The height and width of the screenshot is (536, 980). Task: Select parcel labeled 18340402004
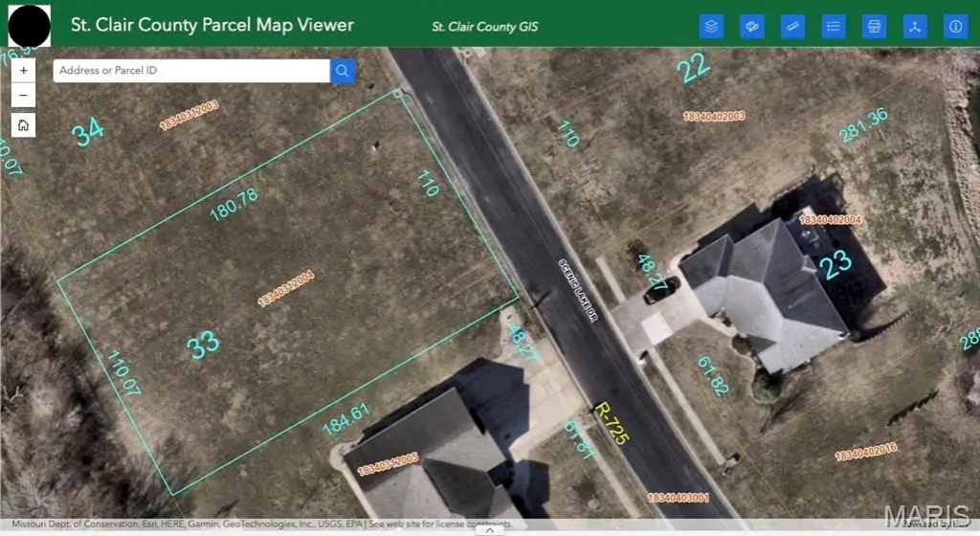pos(830,220)
